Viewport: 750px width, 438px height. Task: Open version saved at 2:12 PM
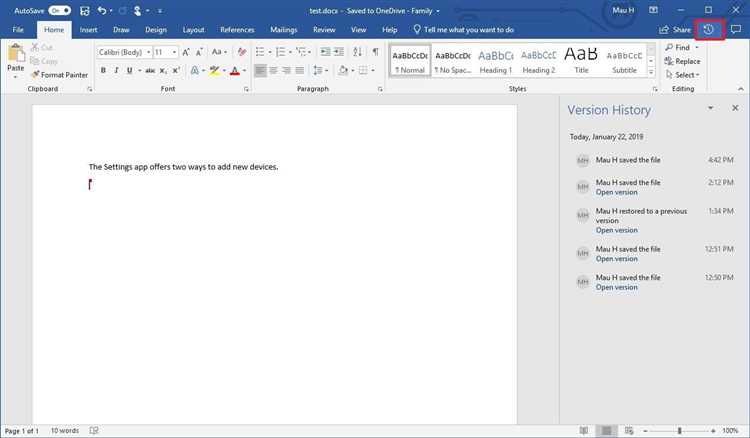click(617, 192)
